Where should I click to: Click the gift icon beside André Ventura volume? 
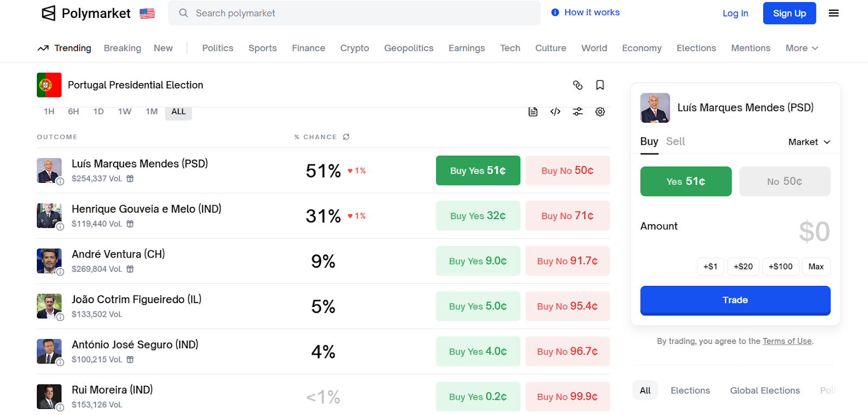click(x=130, y=269)
